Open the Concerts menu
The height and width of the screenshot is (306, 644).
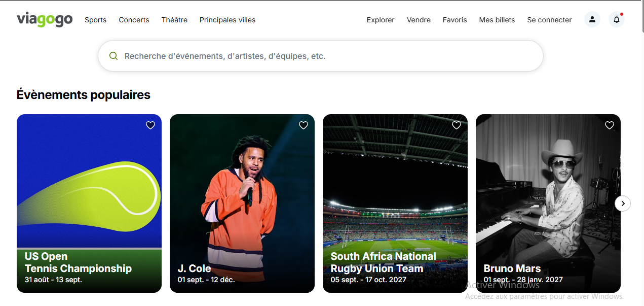click(134, 20)
